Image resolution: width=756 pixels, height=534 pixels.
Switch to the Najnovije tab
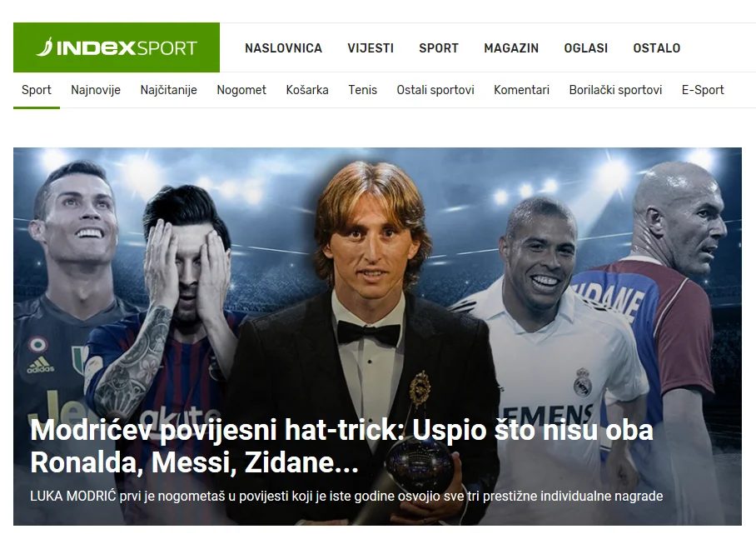[96, 90]
